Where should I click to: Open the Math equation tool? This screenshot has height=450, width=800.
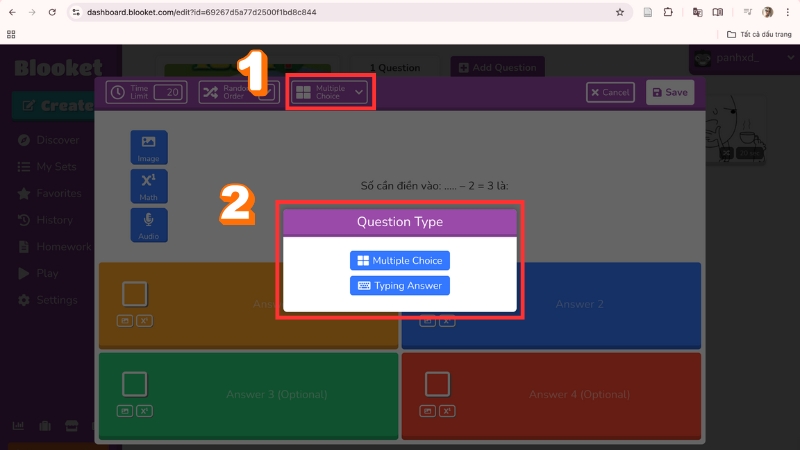149,186
